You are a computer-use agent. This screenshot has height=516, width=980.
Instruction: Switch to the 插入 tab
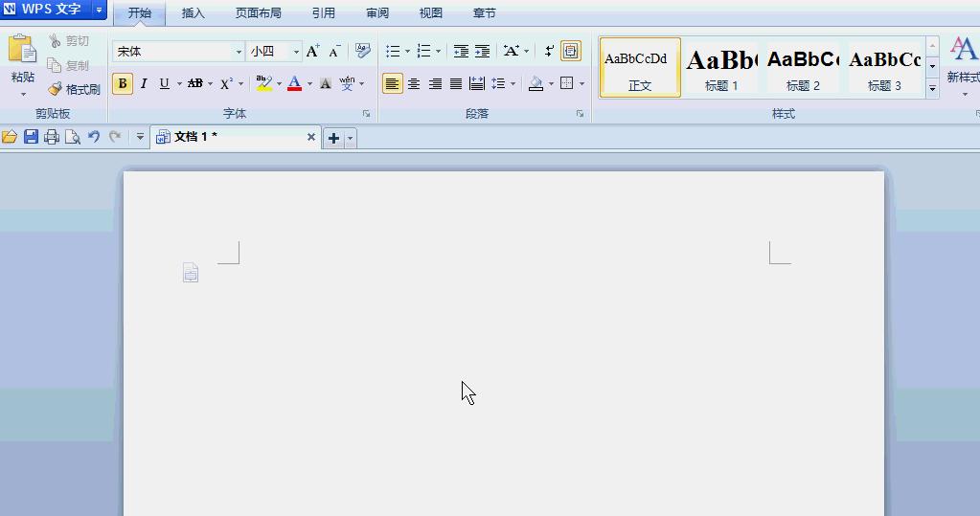point(194,13)
